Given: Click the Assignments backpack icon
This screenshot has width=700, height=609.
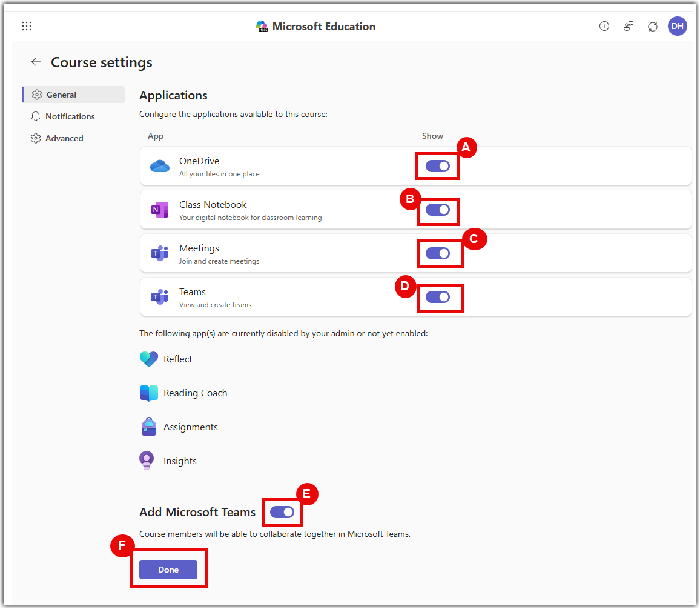Looking at the screenshot, I should pyautogui.click(x=148, y=427).
